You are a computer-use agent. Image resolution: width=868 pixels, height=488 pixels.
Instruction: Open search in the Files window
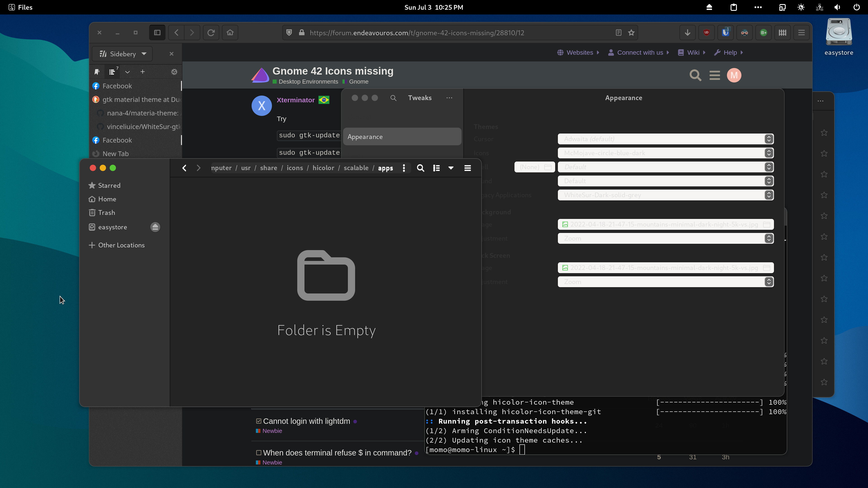[x=420, y=168]
